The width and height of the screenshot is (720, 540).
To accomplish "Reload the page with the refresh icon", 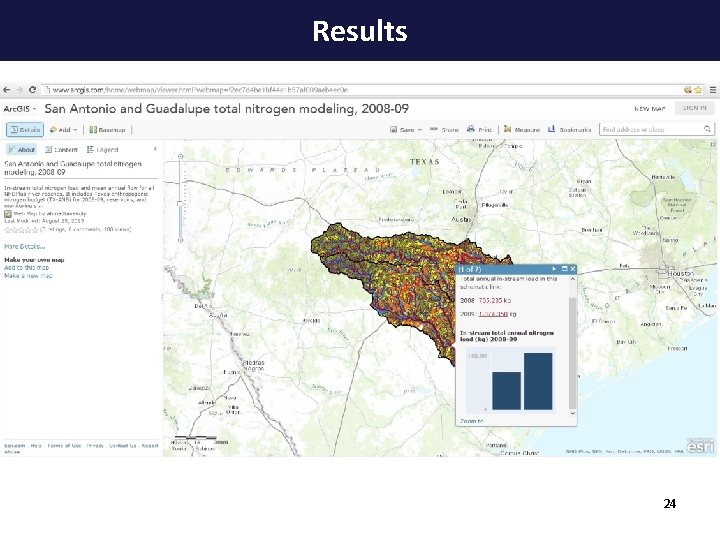I will [x=32, y=90].
